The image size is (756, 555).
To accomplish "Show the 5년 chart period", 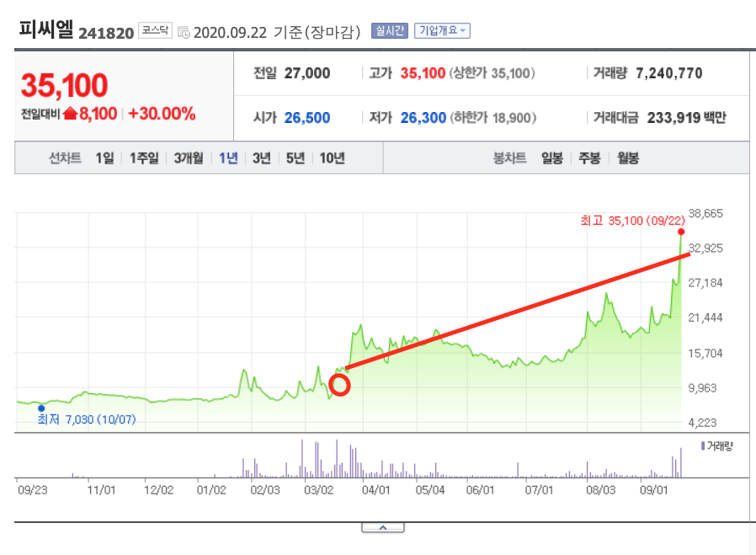I will coord(295,157).
